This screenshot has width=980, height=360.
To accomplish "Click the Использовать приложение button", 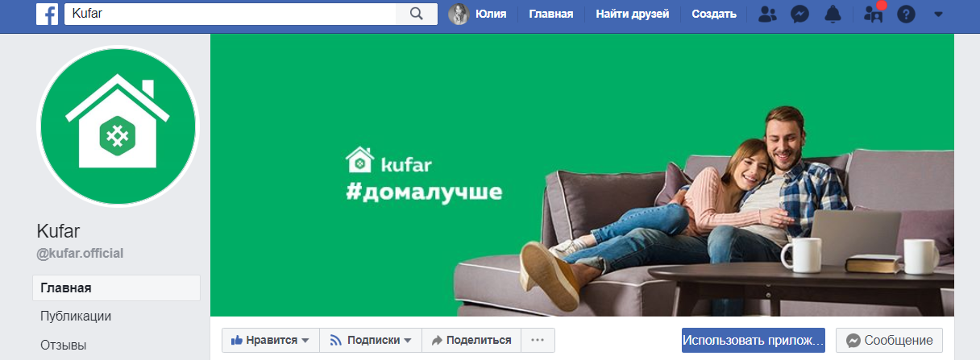I will pyautogui.click(x=754, y=340).
